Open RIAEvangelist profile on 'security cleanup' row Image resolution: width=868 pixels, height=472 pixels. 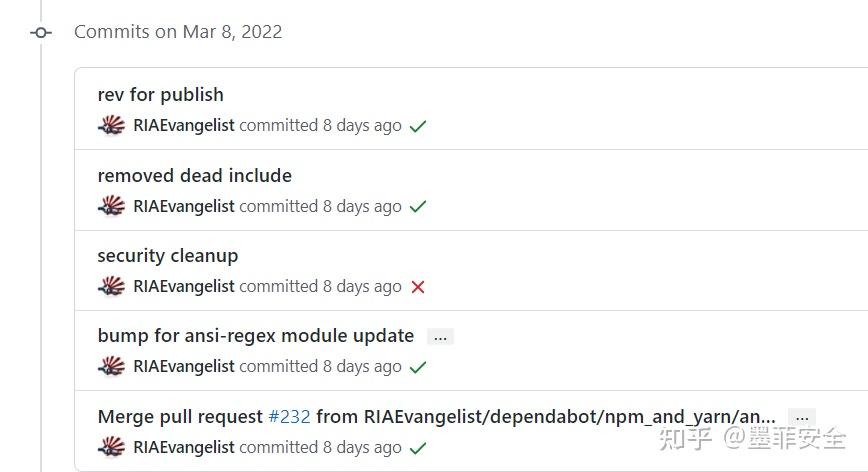tap(184, 286)
